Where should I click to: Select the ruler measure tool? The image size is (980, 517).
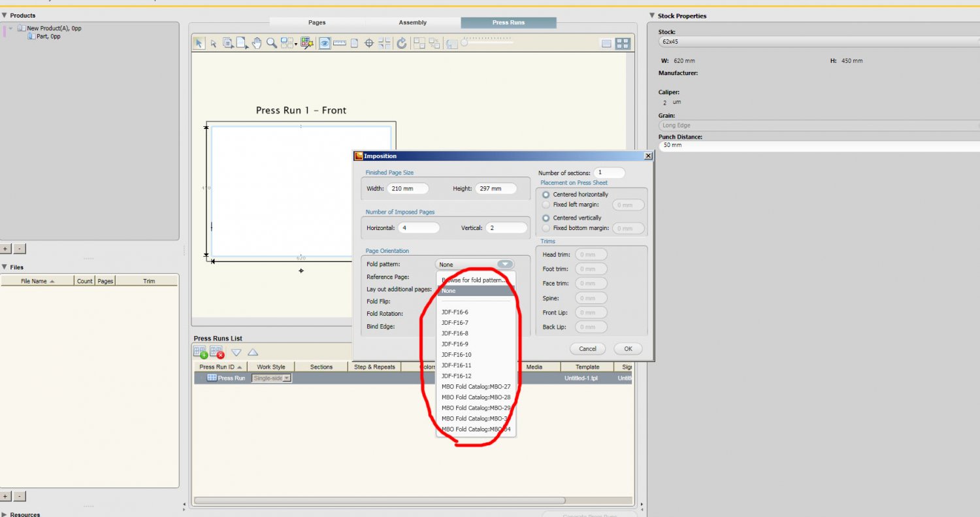tap(339, 43)
